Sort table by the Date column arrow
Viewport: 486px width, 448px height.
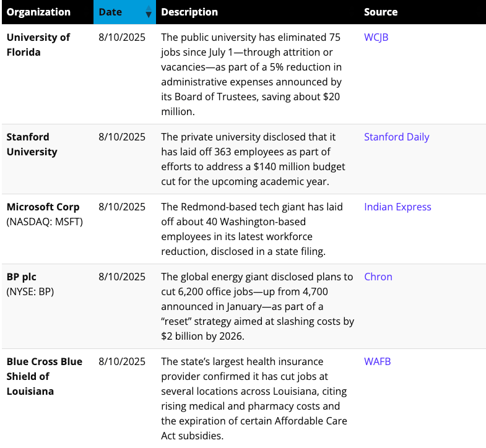pos(149,12)
